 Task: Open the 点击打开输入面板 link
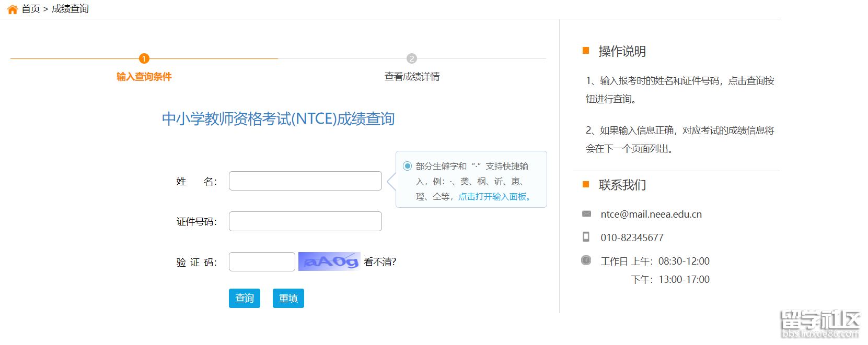coord(494,197)
